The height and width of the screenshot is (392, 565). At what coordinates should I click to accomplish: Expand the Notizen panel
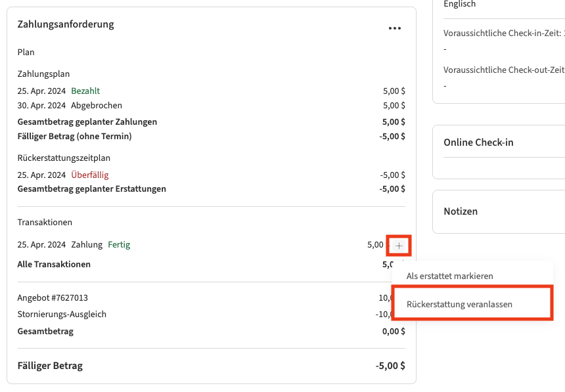461,211
